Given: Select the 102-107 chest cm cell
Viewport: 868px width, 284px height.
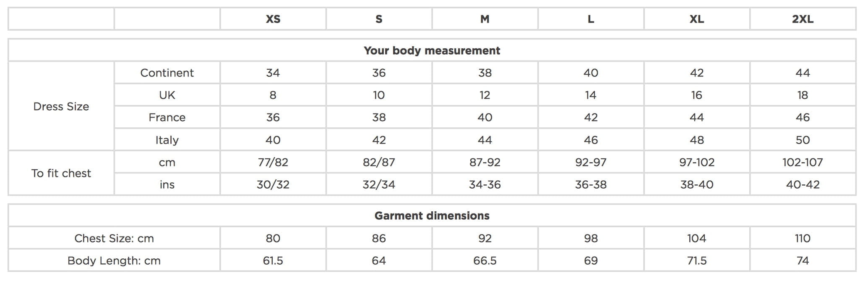Looking at the screenshot, I should [803, 163].
